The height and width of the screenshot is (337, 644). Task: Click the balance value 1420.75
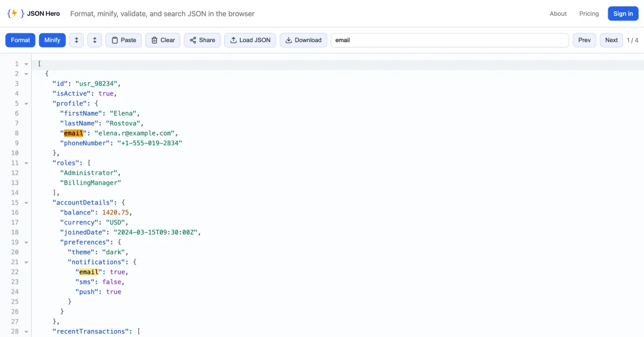(x=115, y=213)
